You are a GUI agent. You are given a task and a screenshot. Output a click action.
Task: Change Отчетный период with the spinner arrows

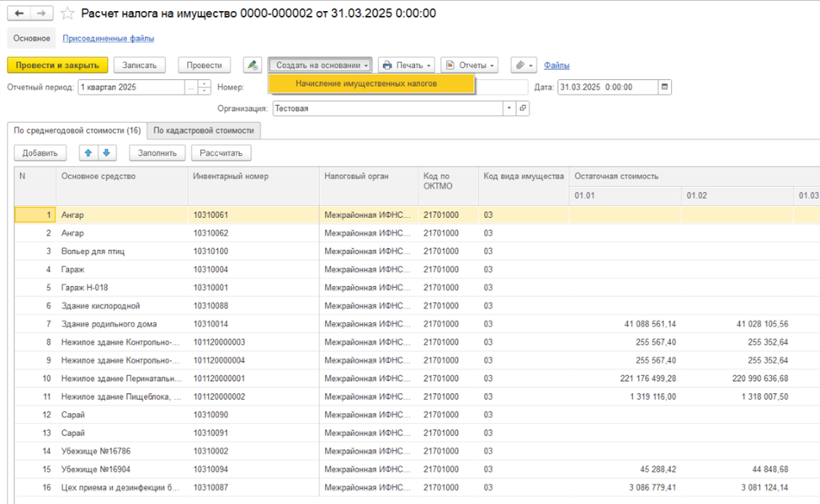205,88
